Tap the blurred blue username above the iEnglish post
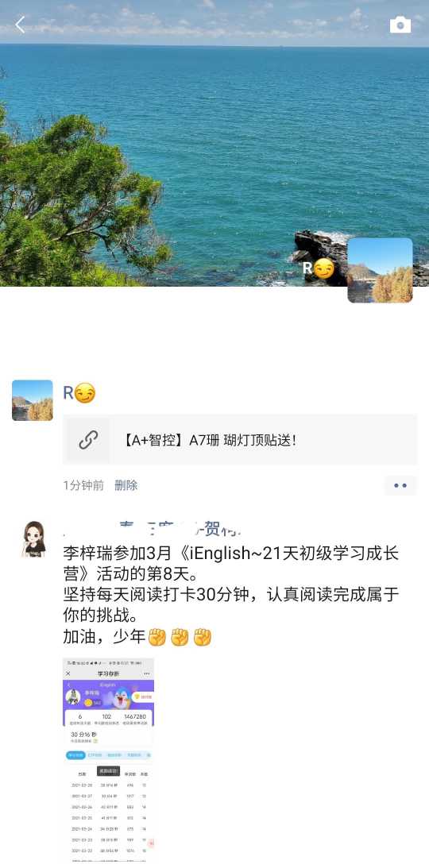429x868 pixels. 153,529
